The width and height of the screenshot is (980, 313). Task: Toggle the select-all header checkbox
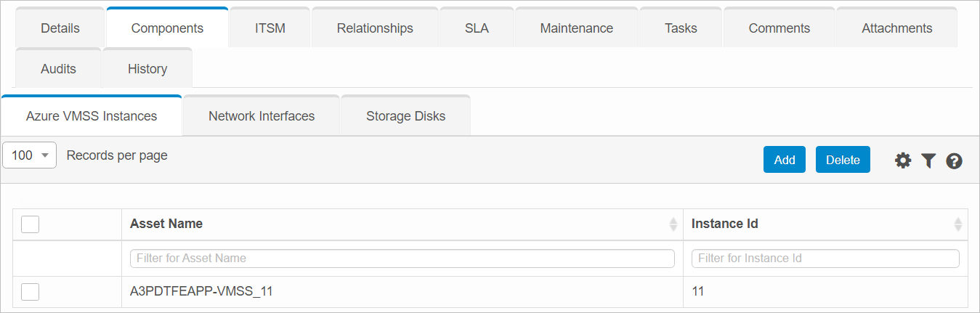tap(30, 224)
